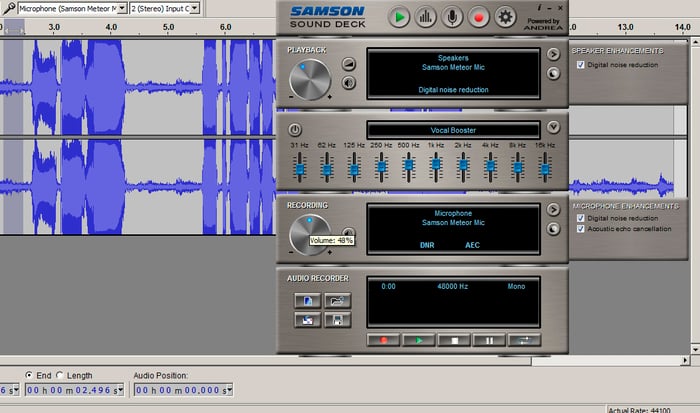This screenshot has width=700, height=413.
Task: Toggle Digital noise reduction under Microphone Enhancements
Action: (580, 218)
